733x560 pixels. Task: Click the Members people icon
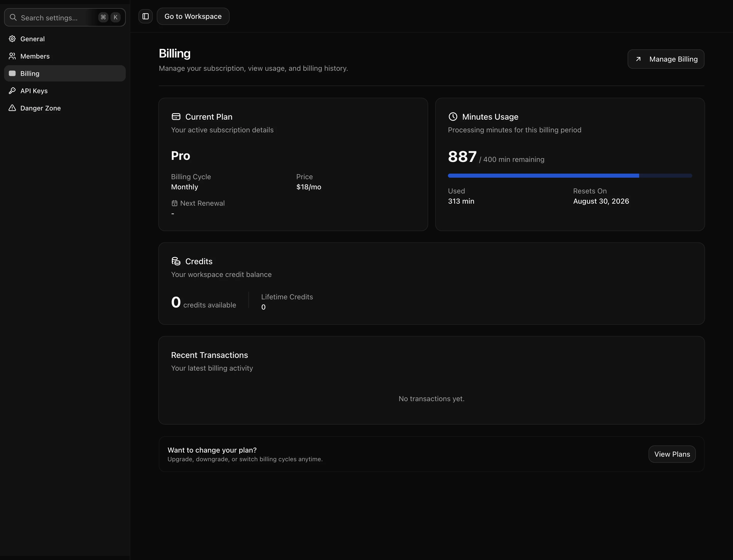tap(12, 56)
